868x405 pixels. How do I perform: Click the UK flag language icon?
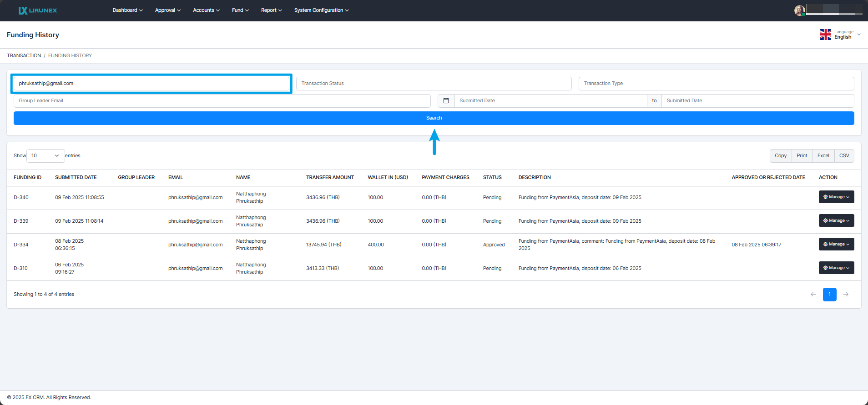[x=825, y=35]
